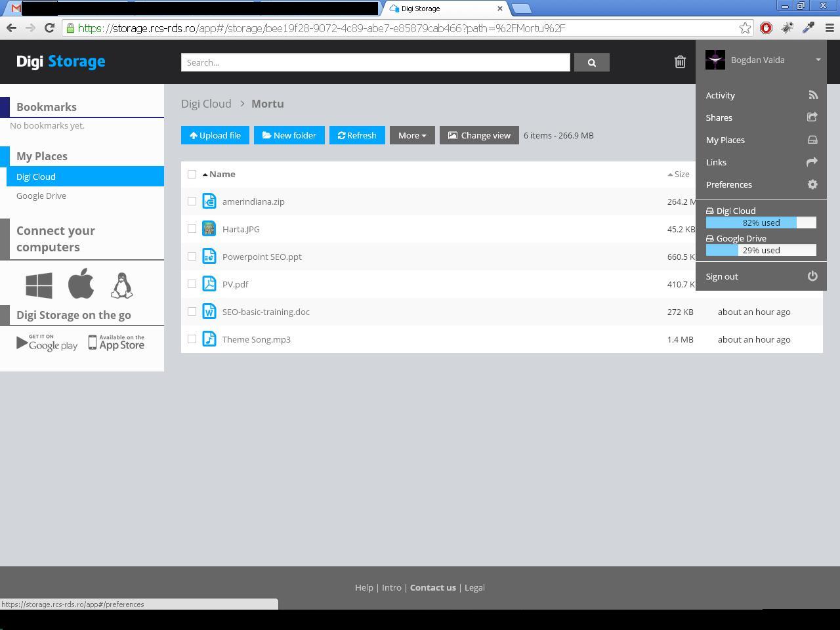Click the Digi Storage logo

pyautogui.click(x=61, y=61)
